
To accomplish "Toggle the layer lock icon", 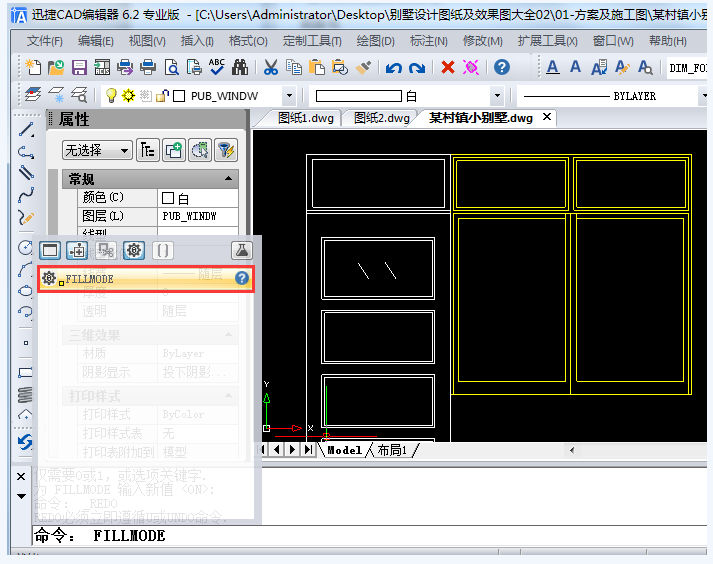I will (162, 96).
